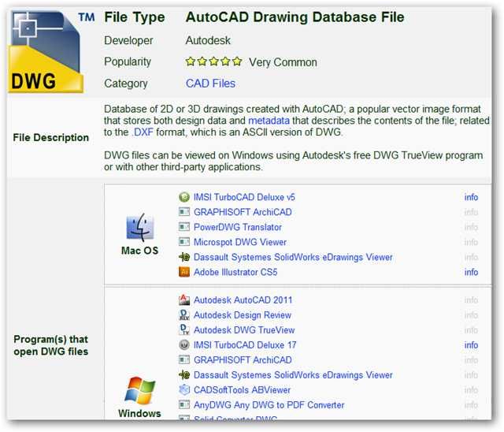
Task: Click Windows SolidWorks eDrawings Viewer icon
Action: (x=184, y=374)
